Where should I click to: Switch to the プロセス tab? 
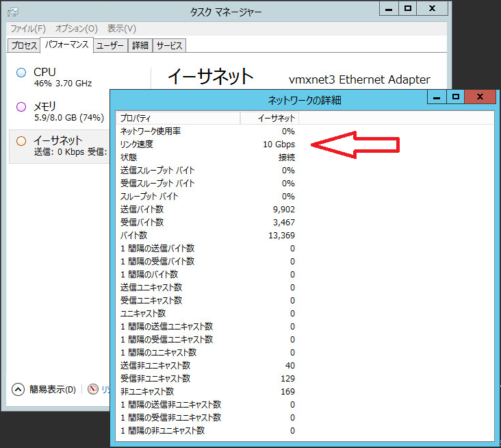pos(24,45)
